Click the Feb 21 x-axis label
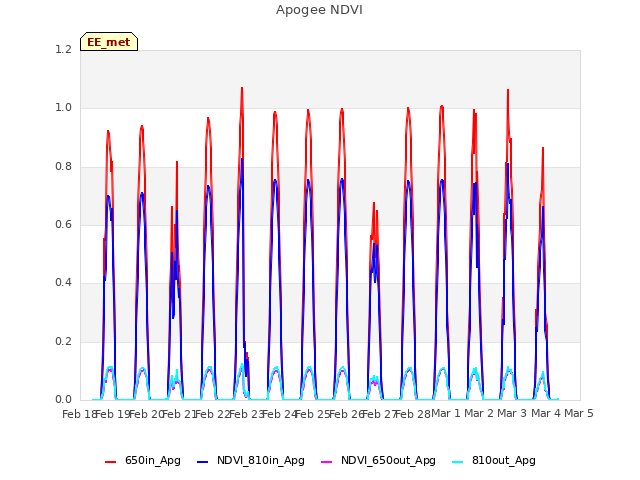Screen dimensions: 640x480 tap(179, 414)
